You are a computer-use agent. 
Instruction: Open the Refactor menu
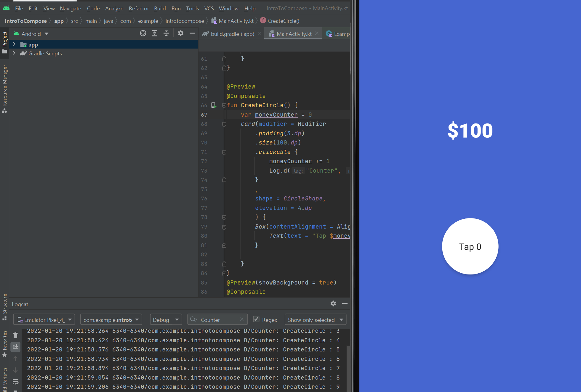138,9
